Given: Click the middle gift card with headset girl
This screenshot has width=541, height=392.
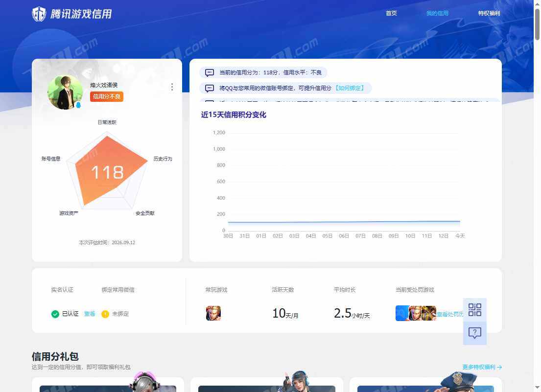Looking at the screenshot, I should pos(267,385).
